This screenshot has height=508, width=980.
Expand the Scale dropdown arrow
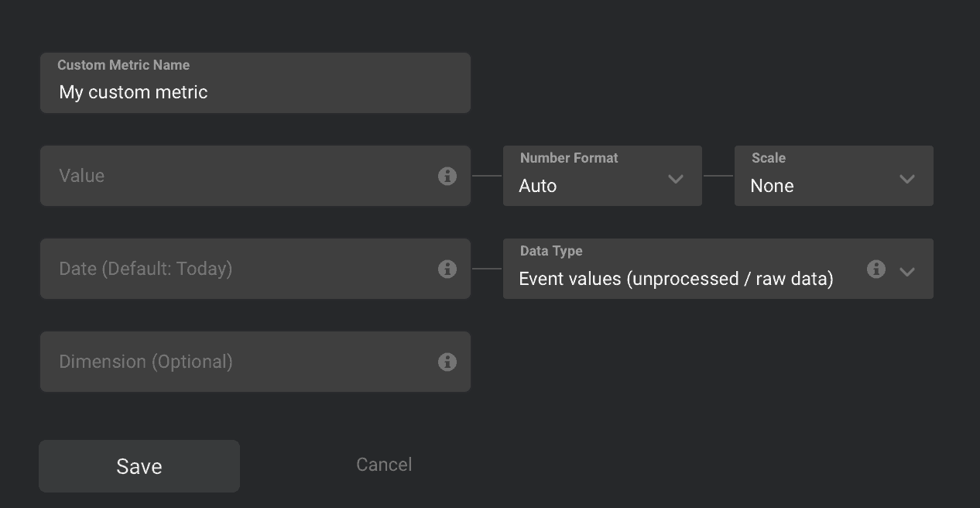(907, 179)
